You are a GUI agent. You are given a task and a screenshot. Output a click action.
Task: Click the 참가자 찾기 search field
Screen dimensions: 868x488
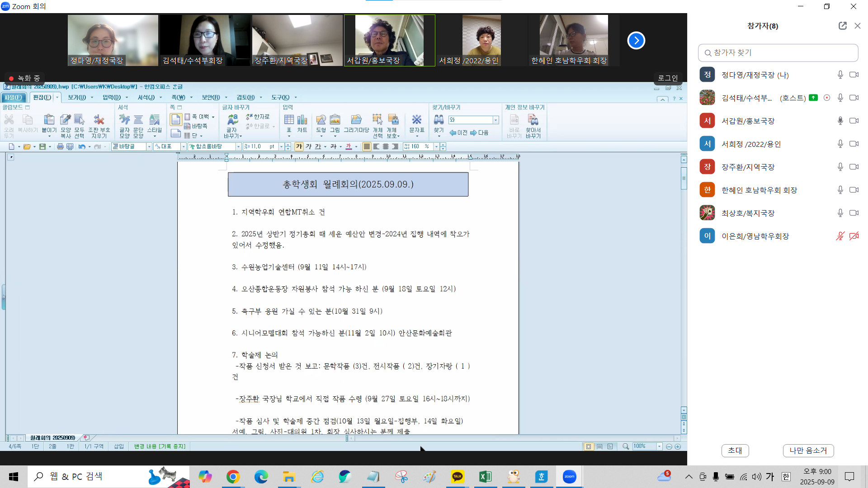[x=778, y=53]
